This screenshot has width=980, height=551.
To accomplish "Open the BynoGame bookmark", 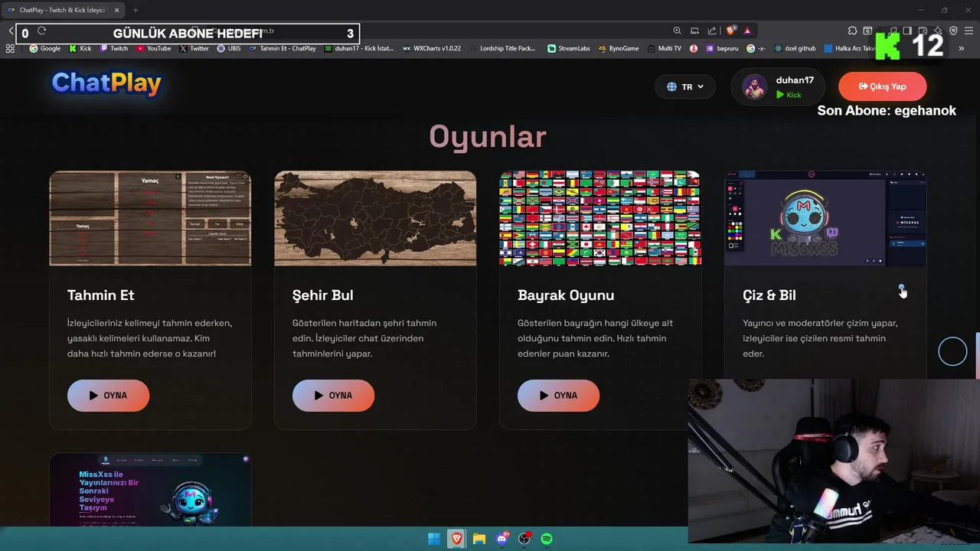I will click(619, 48).
